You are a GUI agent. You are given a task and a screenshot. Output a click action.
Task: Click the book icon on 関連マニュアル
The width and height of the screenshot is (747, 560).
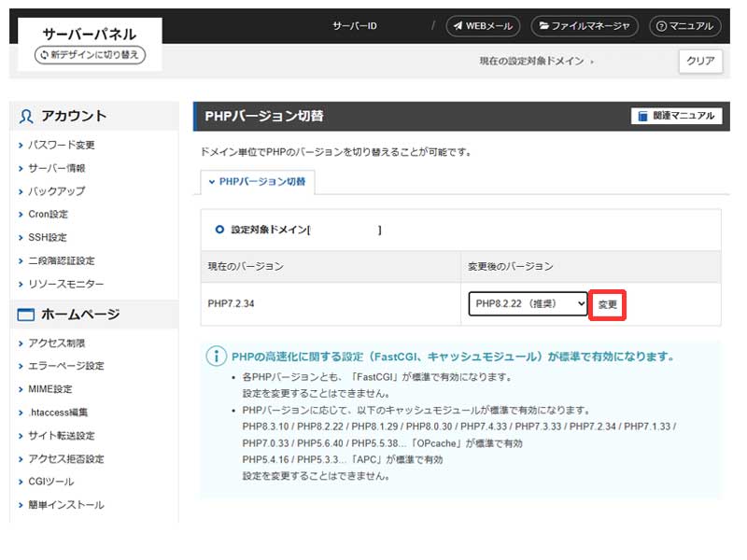click(642, 116)
